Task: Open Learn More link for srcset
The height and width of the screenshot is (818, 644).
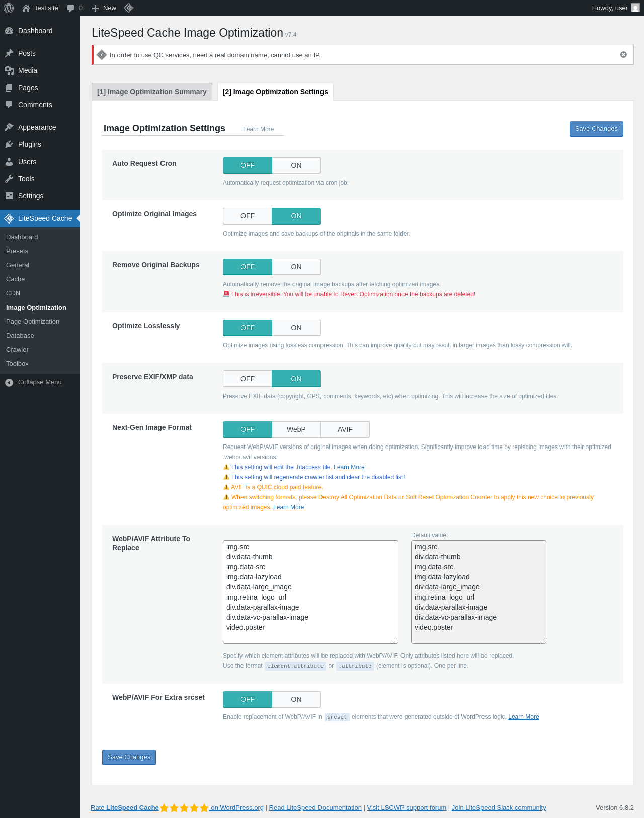Action: click(x=523, y=717)
